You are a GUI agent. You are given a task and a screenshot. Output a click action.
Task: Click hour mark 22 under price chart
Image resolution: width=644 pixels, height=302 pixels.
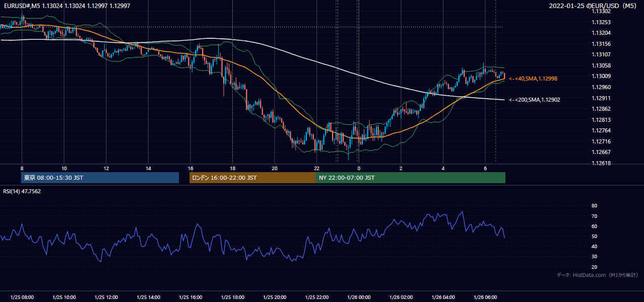(x=316, y=168)
